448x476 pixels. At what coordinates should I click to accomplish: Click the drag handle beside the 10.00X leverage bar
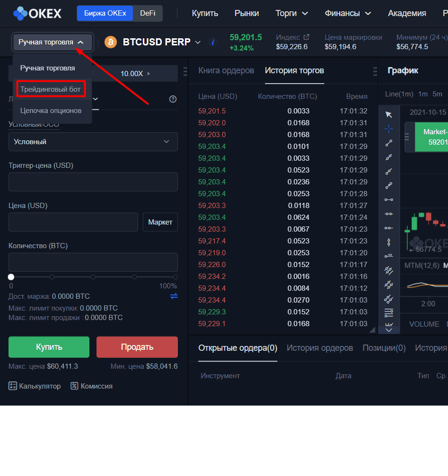tap(185, 72)
